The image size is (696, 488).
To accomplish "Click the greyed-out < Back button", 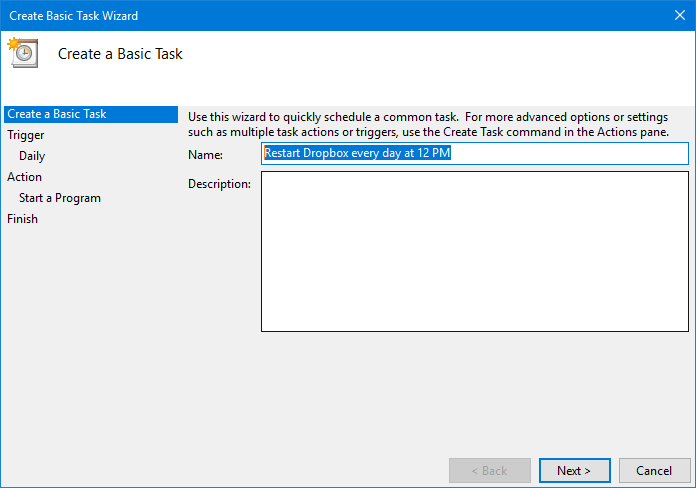I will [490, 470].
